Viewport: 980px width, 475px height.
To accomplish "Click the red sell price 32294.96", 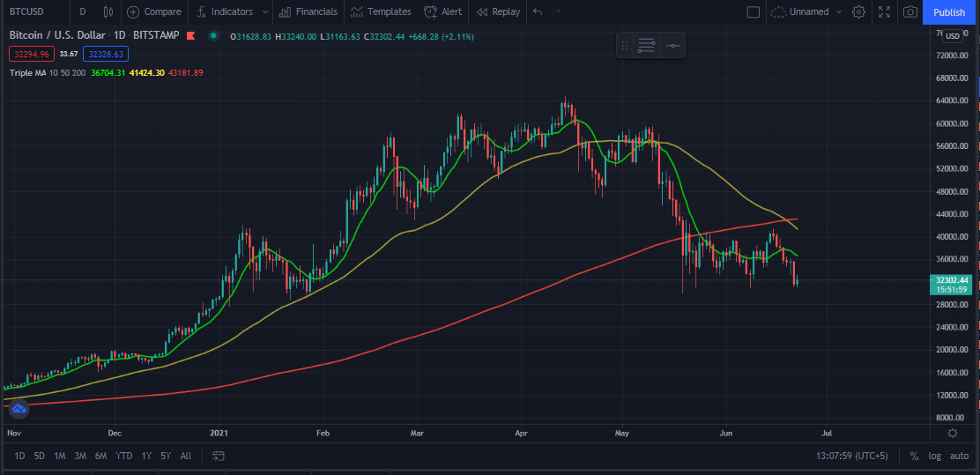I will 32,54.
